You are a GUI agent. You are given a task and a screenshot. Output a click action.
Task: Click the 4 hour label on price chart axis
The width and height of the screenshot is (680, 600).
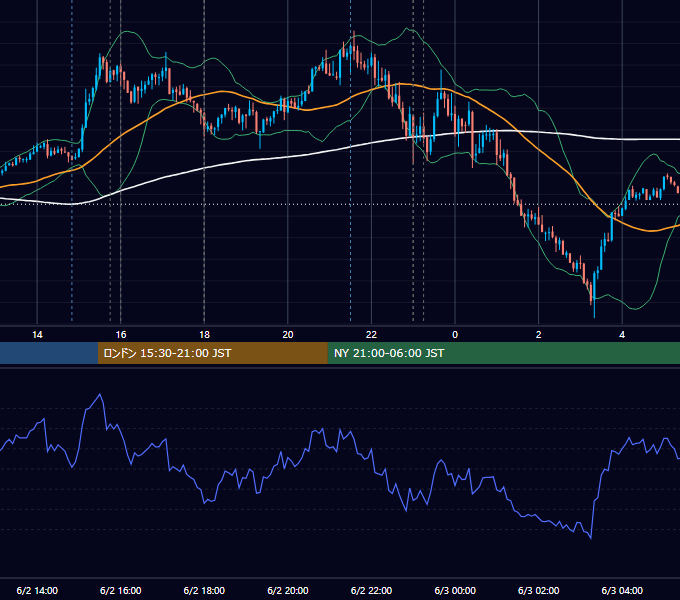click(622, 335)
